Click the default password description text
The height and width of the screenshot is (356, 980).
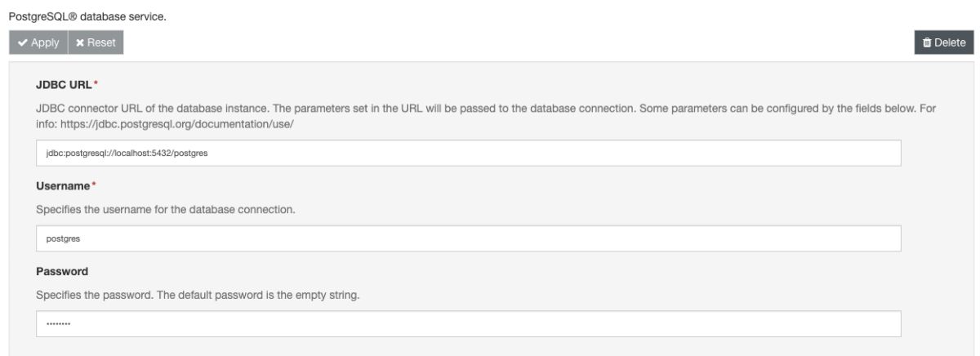(198, 295)
